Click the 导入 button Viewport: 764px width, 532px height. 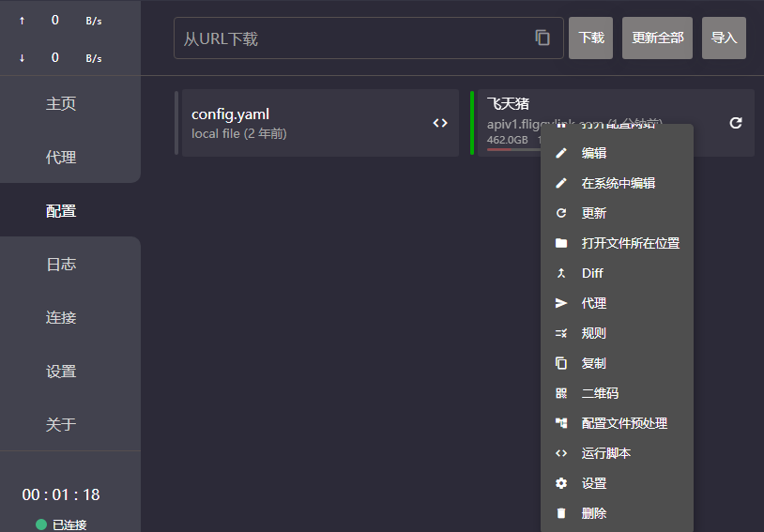coord(724,38)
